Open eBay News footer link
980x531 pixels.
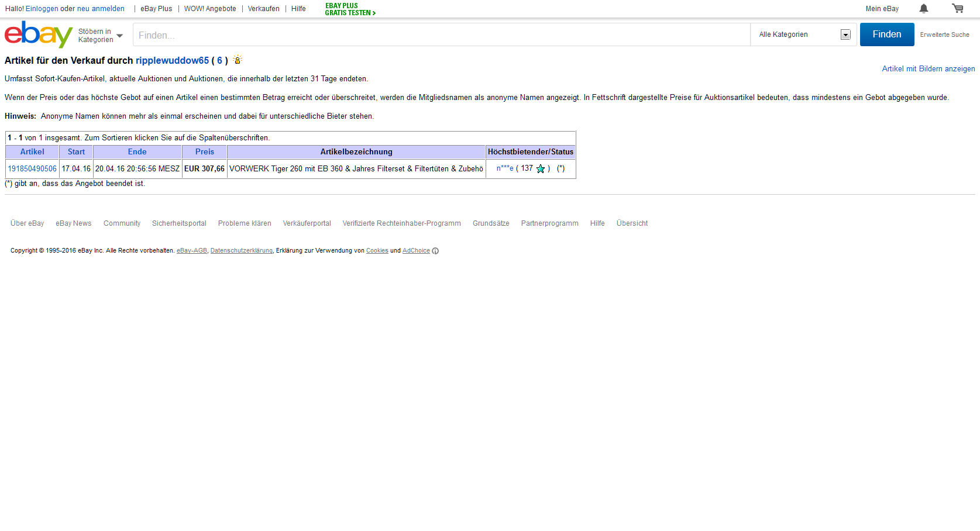(x=74, y=223)
